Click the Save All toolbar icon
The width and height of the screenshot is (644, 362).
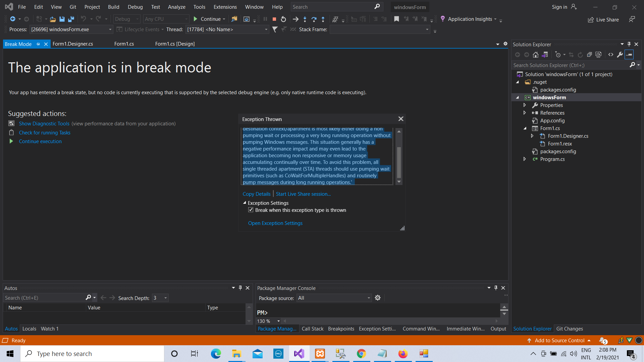tap(71, 19)
